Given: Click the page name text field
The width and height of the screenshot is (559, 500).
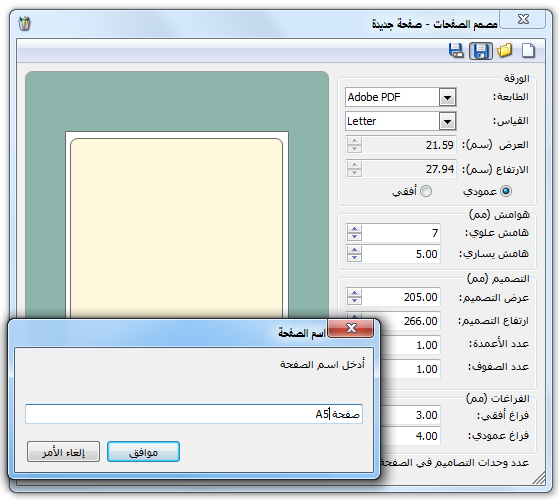Looking at the screenshot, I should pyautogui.click(x=194, y=414).
